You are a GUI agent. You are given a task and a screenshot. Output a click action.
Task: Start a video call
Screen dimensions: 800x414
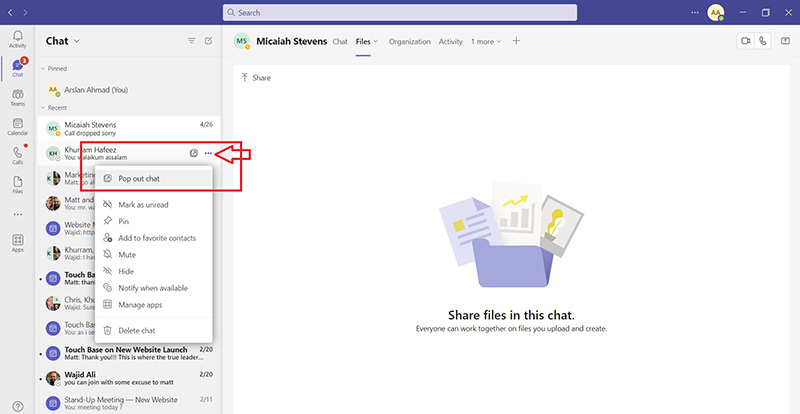tap(746, 41)
